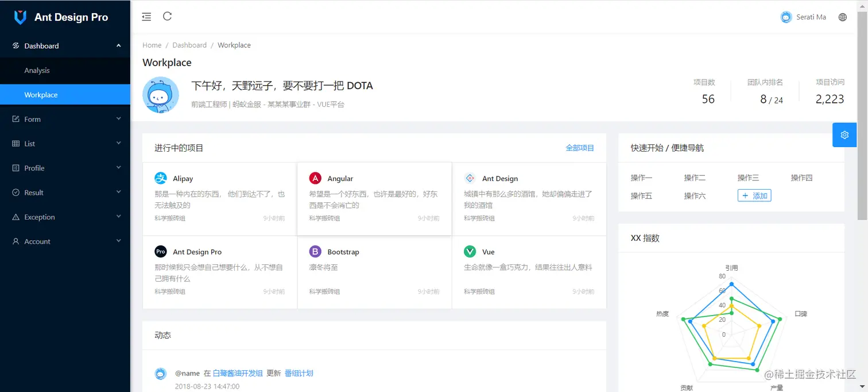Open the Account menu label

37,241
